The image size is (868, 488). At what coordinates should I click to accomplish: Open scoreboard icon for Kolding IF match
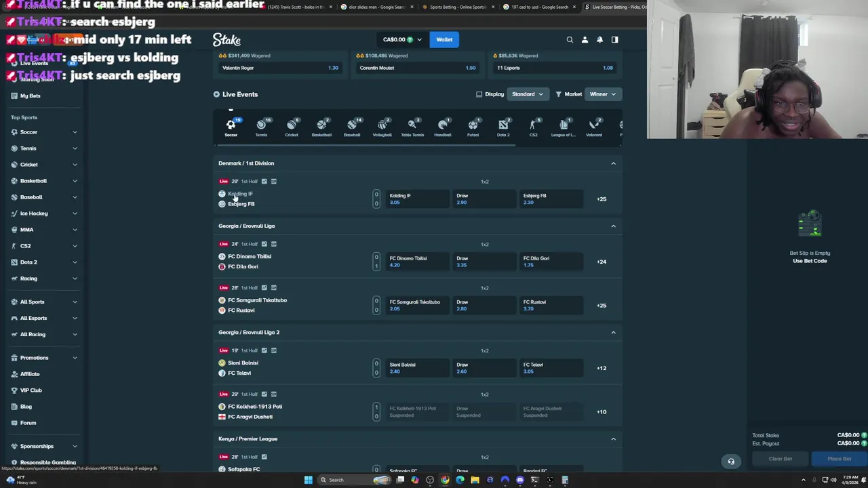[274, 181]
